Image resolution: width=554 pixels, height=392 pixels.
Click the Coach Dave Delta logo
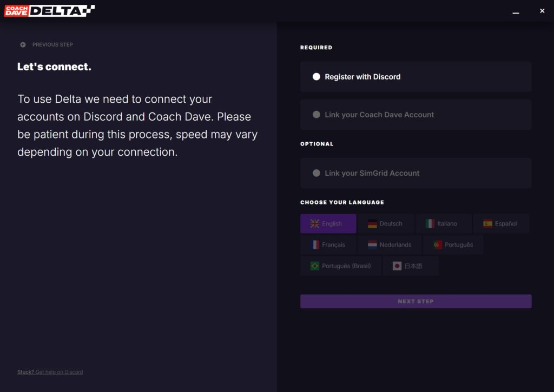(49, 11)
